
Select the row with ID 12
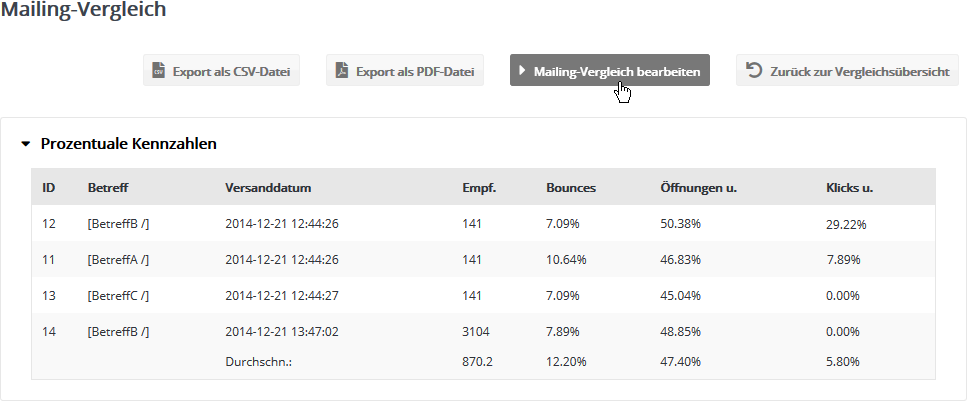49,224
